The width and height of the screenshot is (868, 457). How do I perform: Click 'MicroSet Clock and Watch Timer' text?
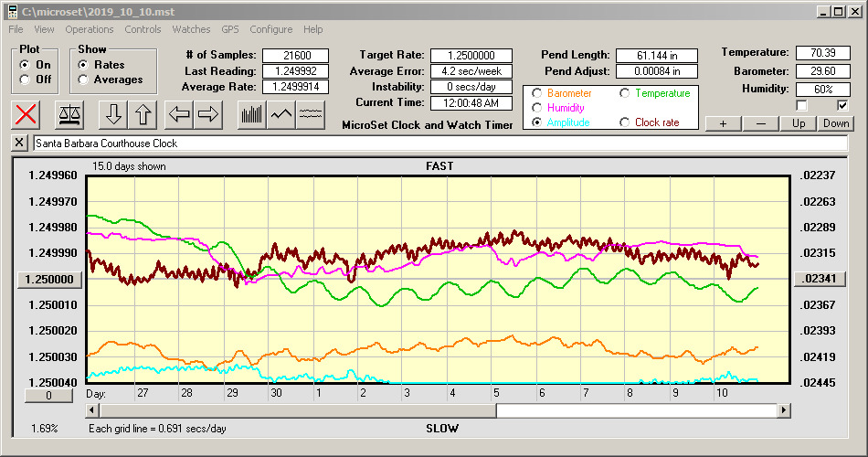(x=428, y=125)
